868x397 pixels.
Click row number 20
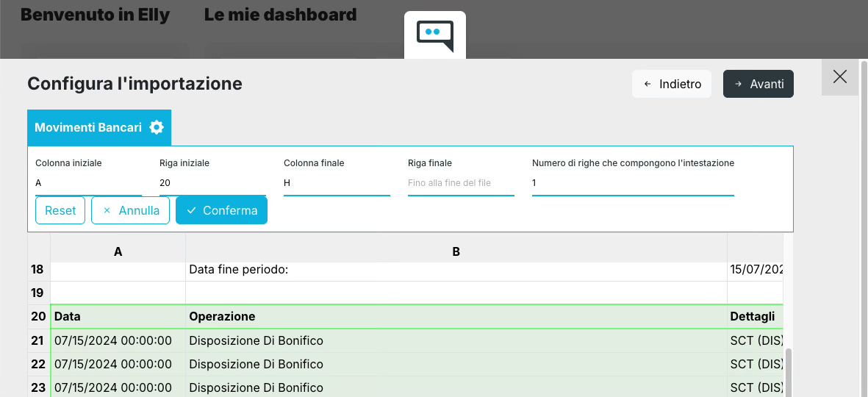(39, 316)
